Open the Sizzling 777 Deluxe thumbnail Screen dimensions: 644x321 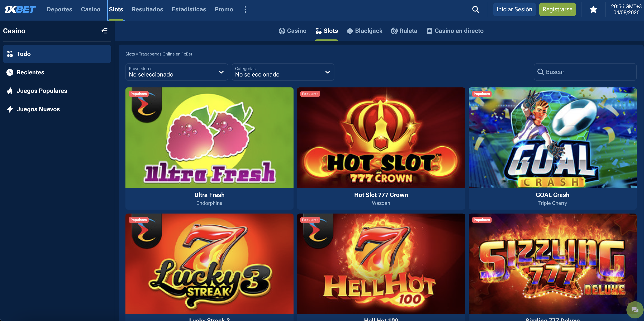click(x=553, y=264)
